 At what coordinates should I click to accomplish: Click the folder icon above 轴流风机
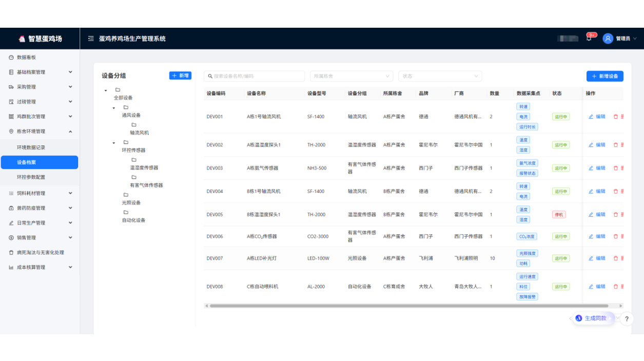(134, 125)
